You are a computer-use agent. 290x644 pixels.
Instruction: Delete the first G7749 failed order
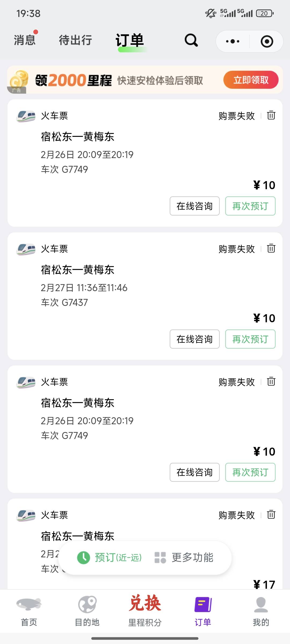pyautogui.click(x=271, y=115)
